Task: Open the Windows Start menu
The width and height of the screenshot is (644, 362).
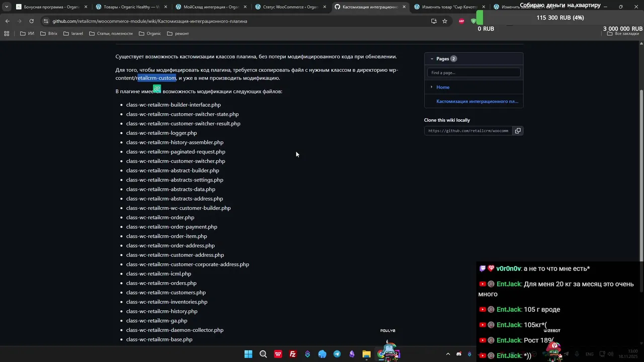Action: point(248,354)
